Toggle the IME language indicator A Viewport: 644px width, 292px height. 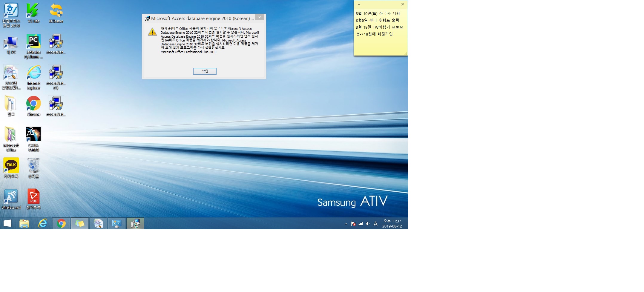pyautogui.click(x=375, y=224)
